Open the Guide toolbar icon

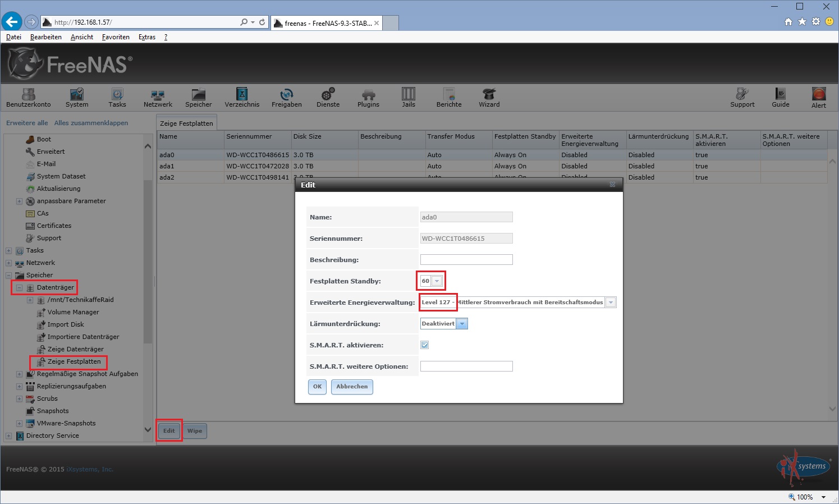[x=781, y=98]
